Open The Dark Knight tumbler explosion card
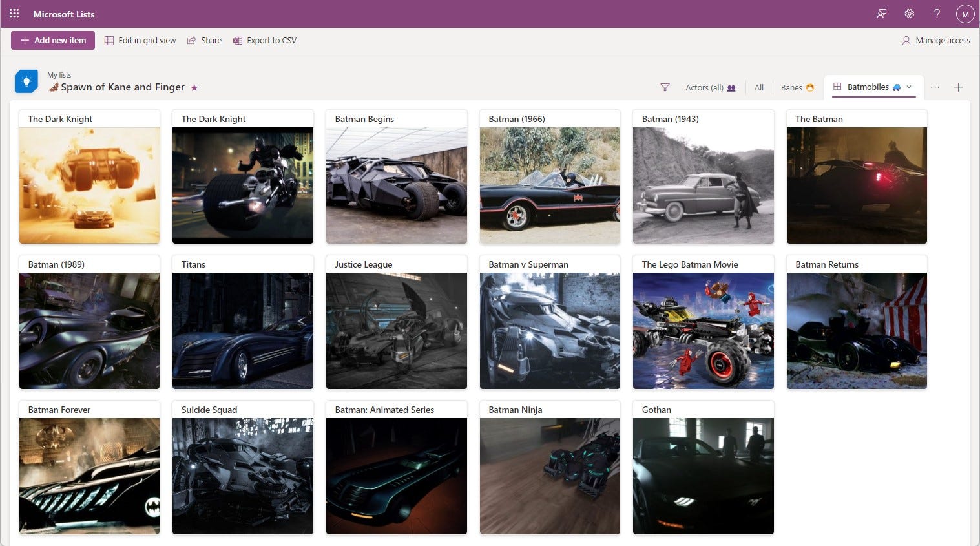Viewport: 980px width, 546px height. (89, 185)
